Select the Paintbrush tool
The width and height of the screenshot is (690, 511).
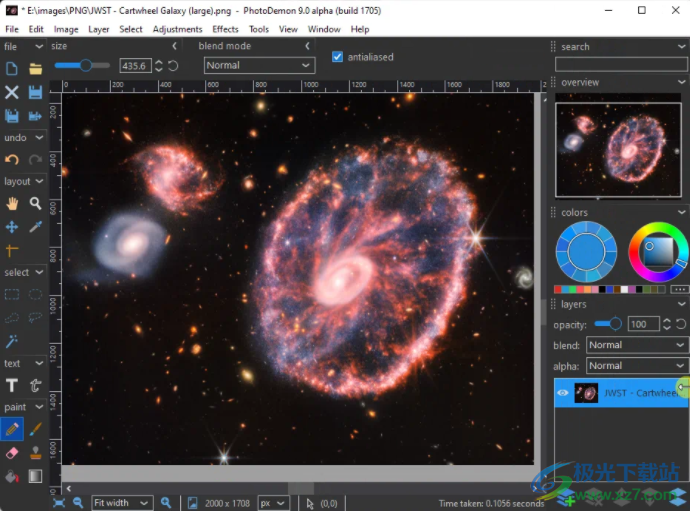click(x=35, y=429)
